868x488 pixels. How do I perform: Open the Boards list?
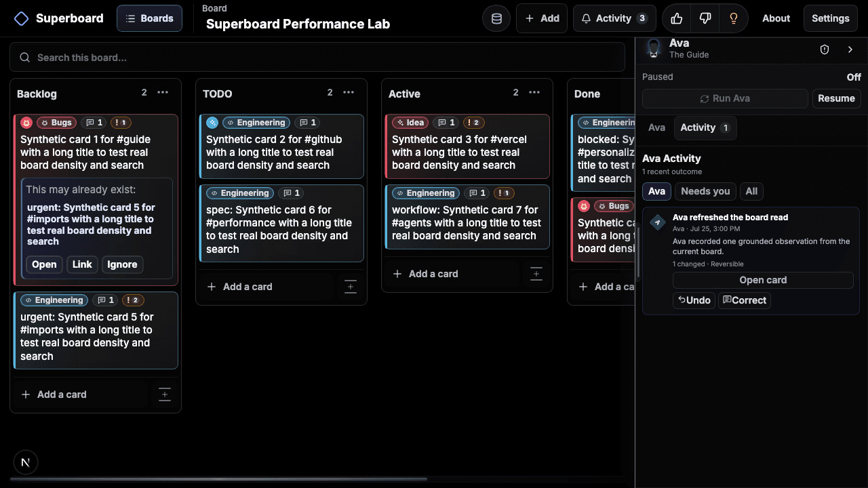coord(149,18)
